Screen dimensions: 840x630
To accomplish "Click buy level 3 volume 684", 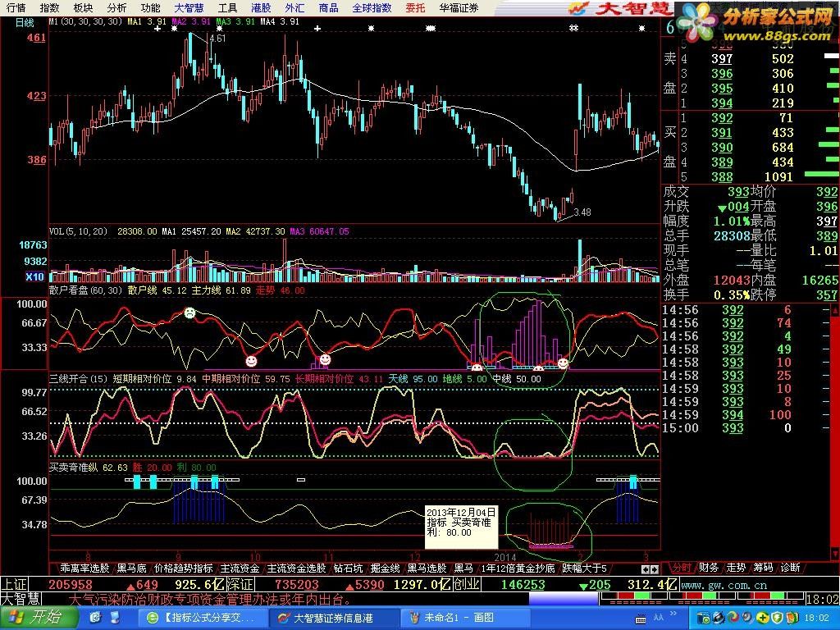I will coord(783,148).
